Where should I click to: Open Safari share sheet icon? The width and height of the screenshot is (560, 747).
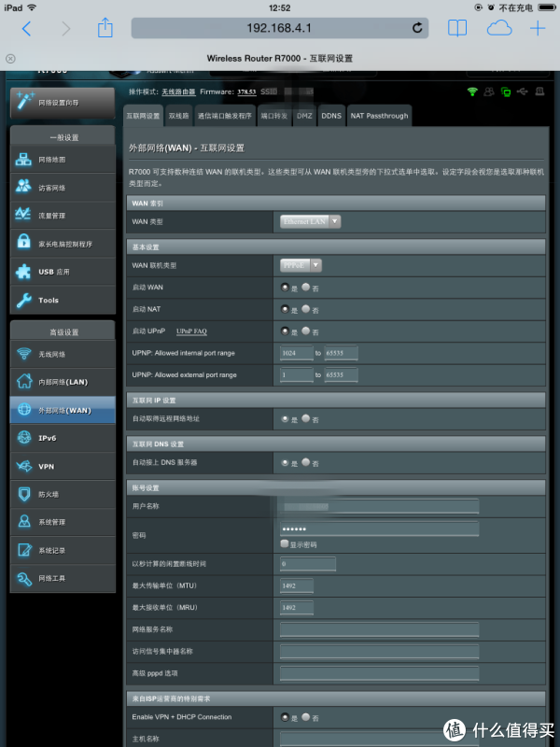click(105, 28)
